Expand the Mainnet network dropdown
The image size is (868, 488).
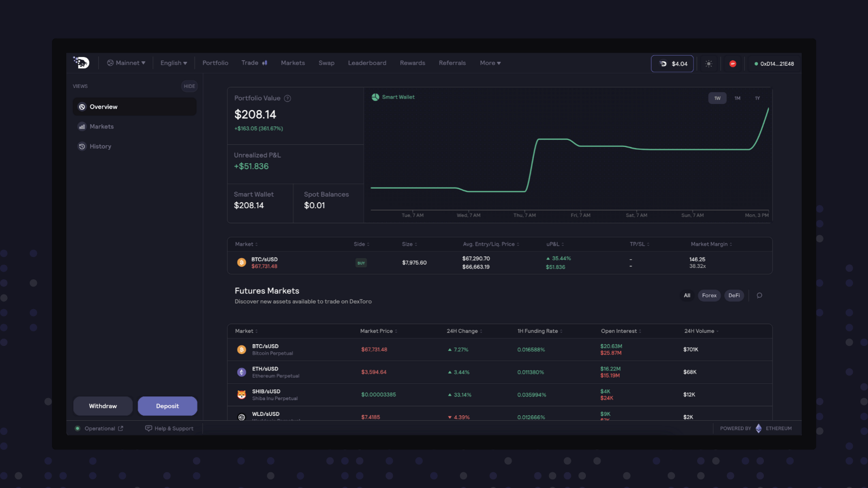126,63
